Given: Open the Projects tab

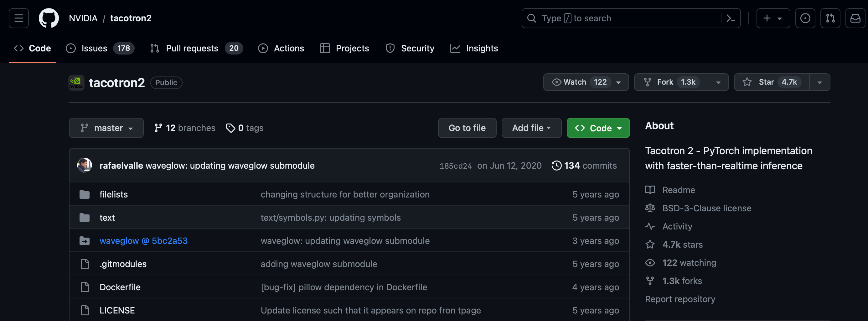Looking at the screenshot, I should pos(344,49).
